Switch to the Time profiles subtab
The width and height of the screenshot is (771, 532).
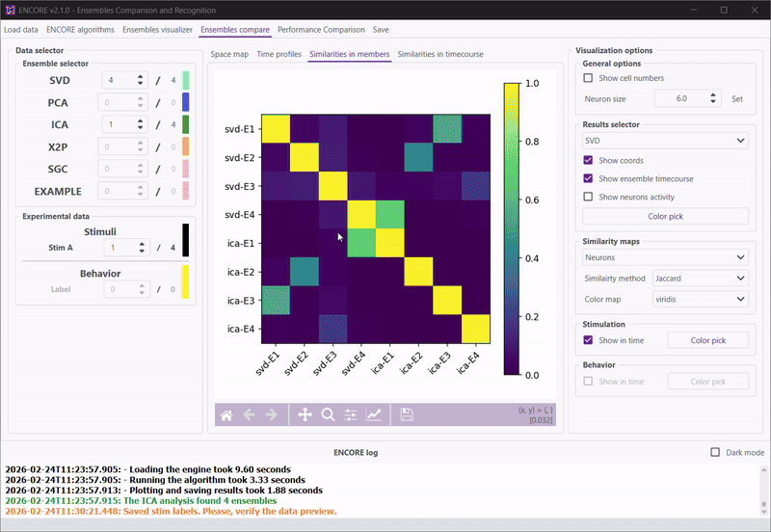pos(279,54)
